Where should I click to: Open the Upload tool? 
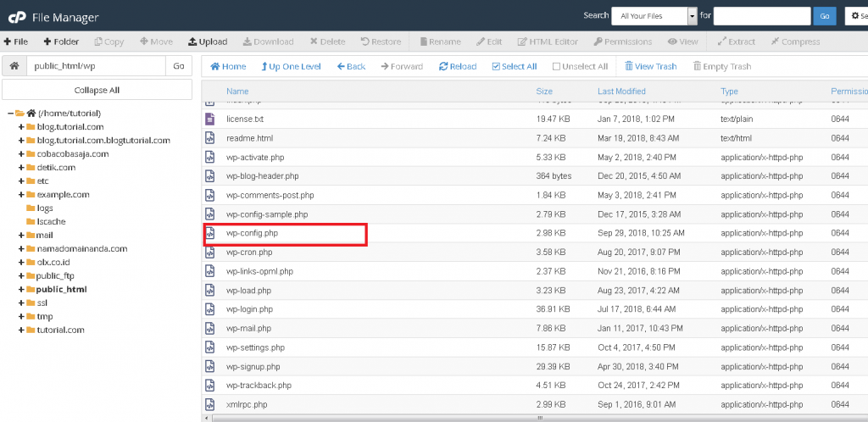click(x=208, y=42)
